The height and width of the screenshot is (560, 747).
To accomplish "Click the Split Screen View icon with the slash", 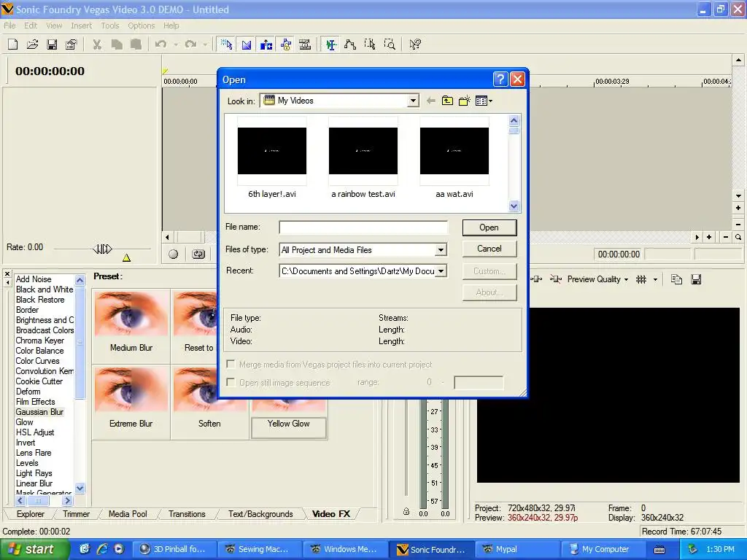I will coord(555,279).
